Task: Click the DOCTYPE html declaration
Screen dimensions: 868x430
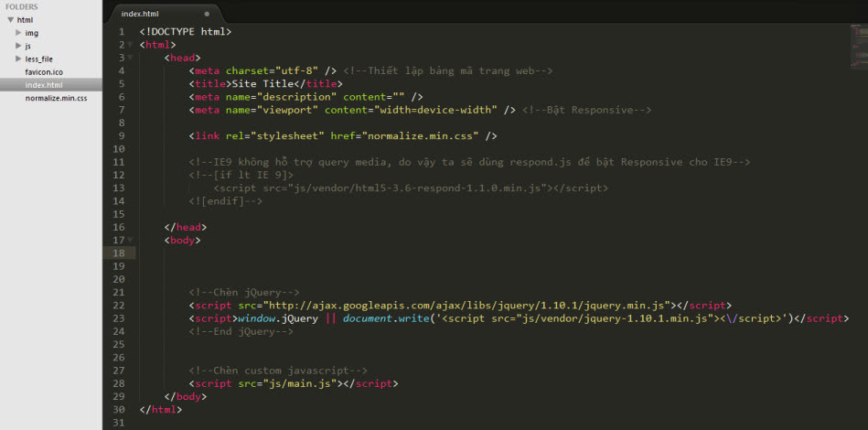Action: click(186, 32)
